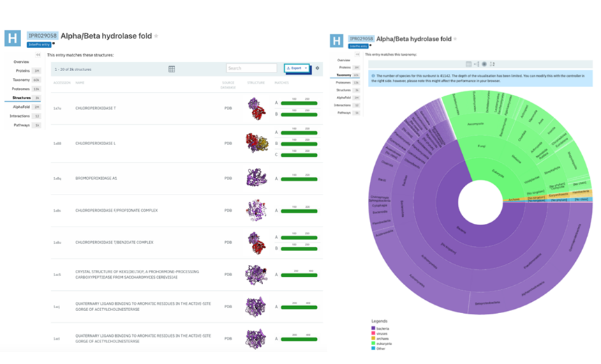Click the table view grid icon

point(172,68)
